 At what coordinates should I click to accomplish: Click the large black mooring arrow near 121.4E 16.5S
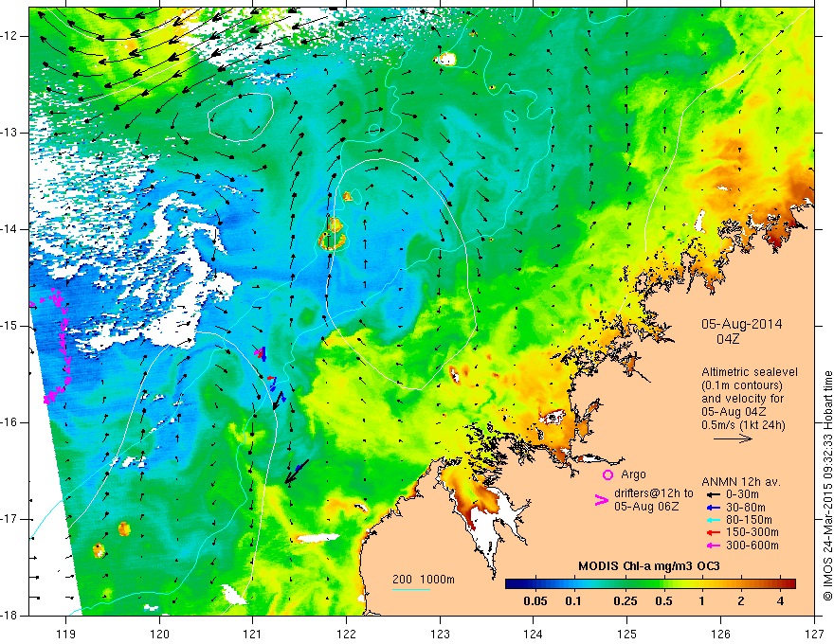(297, 472)
